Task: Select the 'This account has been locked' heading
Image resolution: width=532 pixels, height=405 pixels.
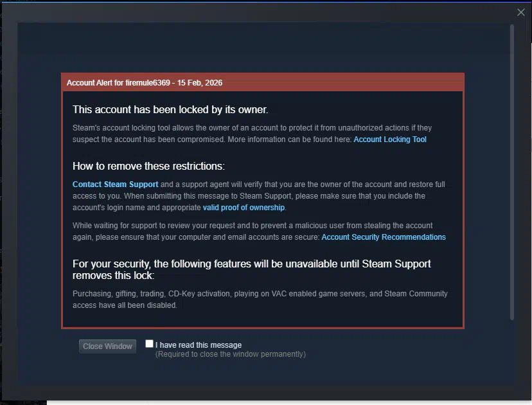Action: coord(170,110)
